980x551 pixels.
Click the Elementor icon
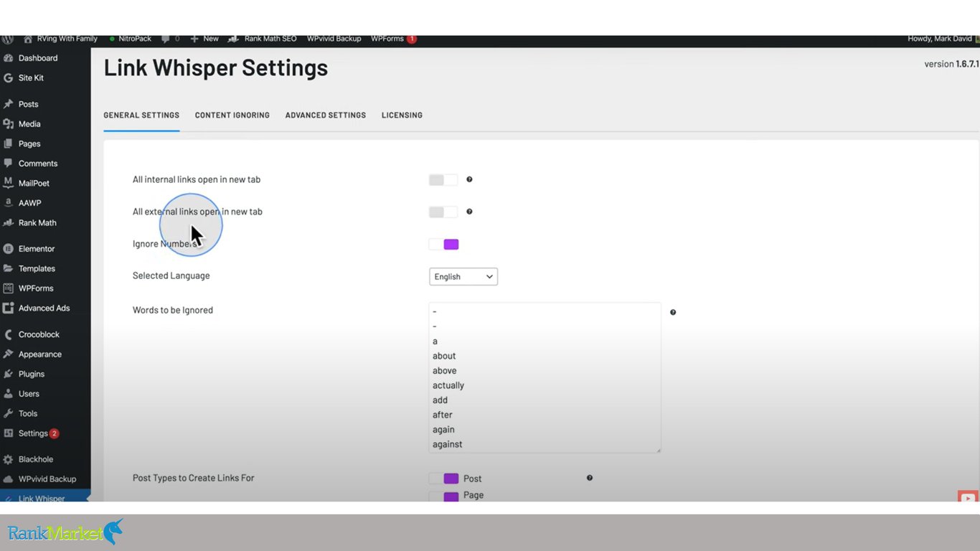[x=8, y=249]
